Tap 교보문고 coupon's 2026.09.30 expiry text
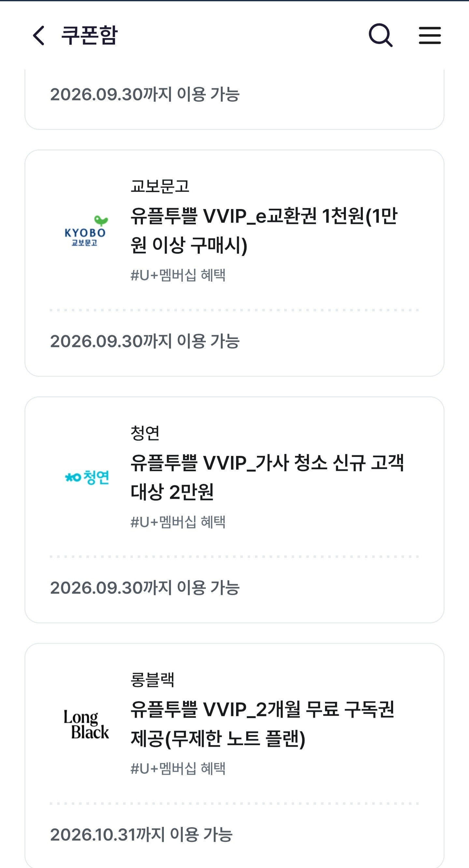The height and width of the screenshot is (868, 469). coord(145,341)
